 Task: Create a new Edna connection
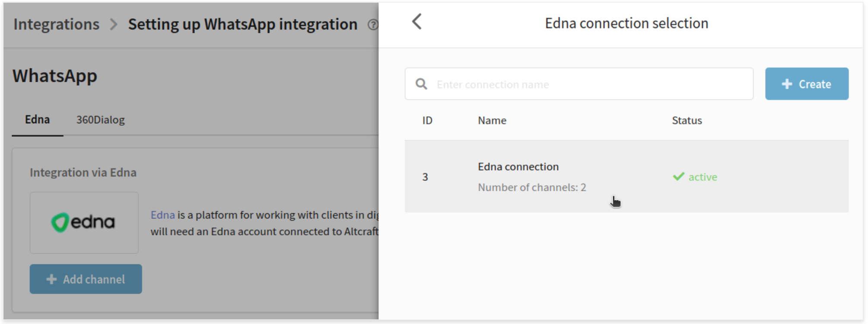(807, 84)
